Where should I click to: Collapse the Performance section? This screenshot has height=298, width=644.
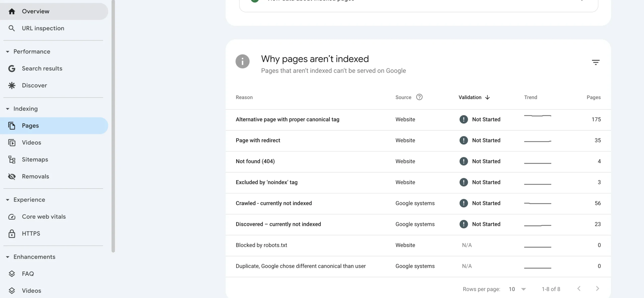[8, 52]
